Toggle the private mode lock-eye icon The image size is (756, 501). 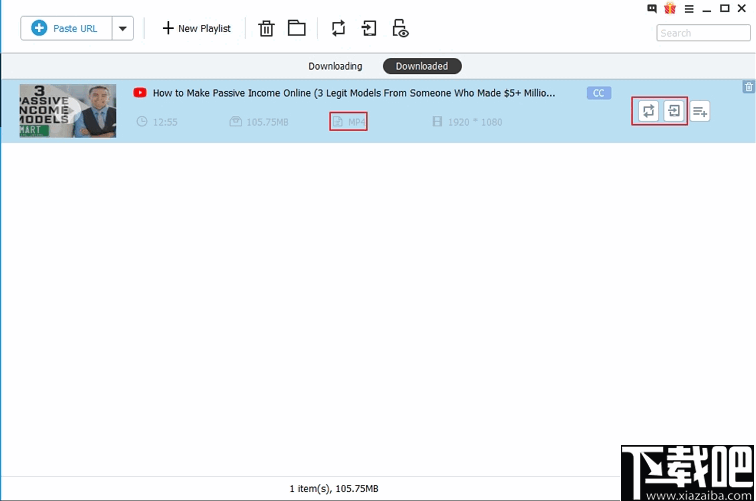click(x=400, y=28)
